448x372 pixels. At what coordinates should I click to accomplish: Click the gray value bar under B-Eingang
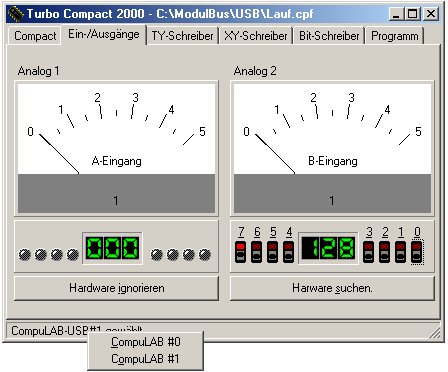click(332, 193)
